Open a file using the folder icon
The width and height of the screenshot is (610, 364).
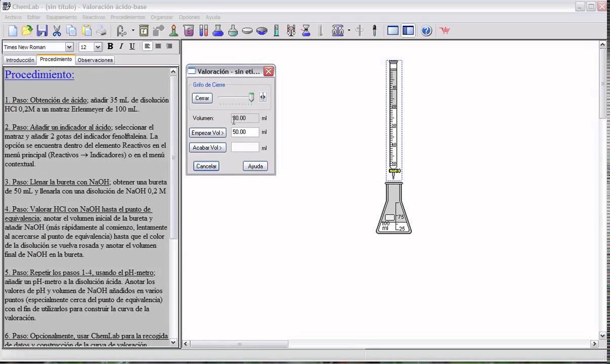pyautogui.click(x=27, y=31)
